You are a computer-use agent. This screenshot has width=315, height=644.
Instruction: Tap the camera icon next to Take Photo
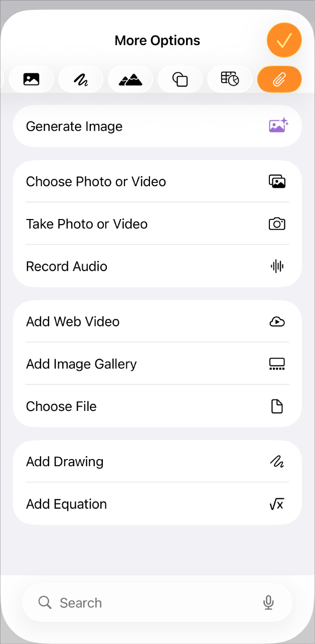coord(277,224)
